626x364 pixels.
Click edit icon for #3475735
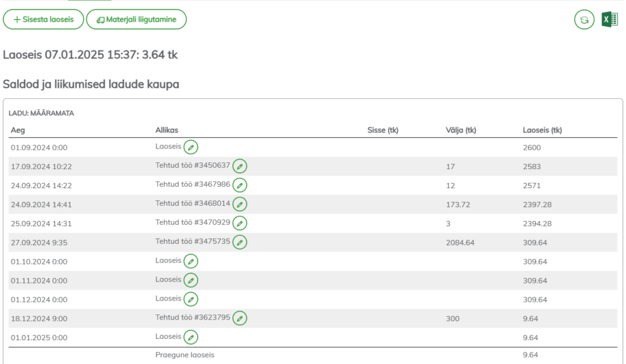240,242
